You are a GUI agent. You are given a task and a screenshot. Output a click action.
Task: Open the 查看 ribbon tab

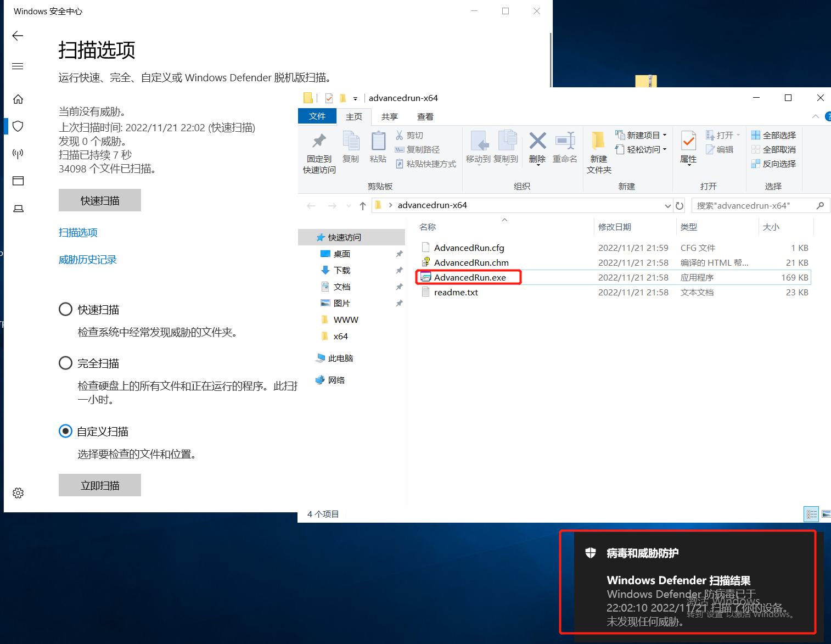425,116
